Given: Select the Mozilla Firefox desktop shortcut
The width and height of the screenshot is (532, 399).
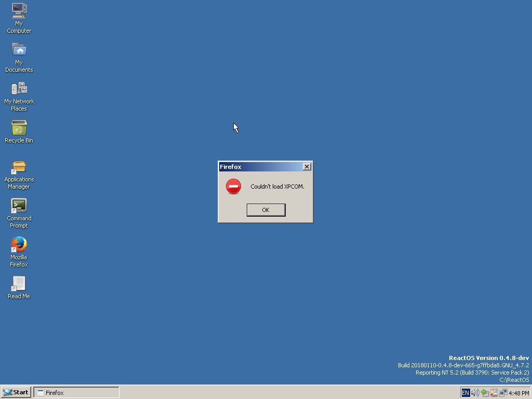Looking at the screenshot, I should point(19,252).
